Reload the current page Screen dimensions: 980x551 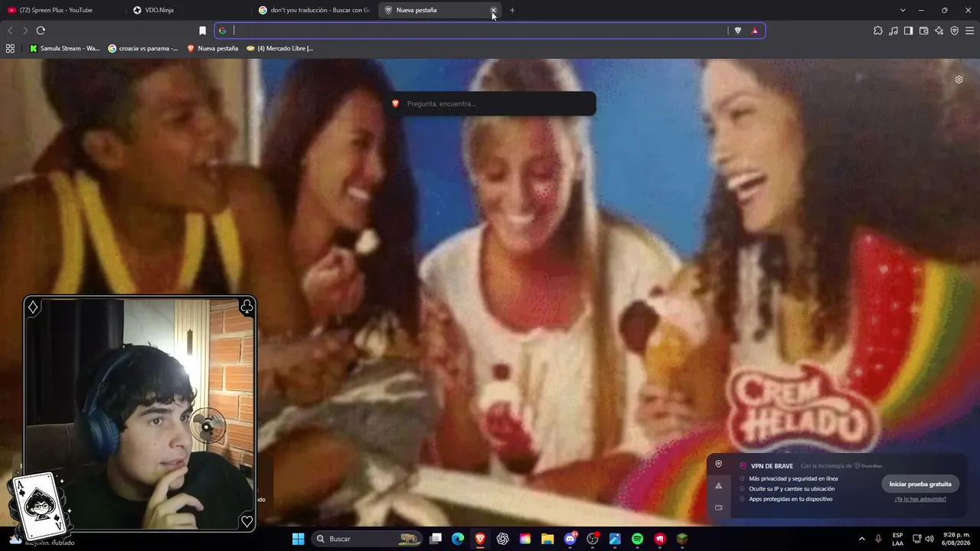tap(41, 31)
